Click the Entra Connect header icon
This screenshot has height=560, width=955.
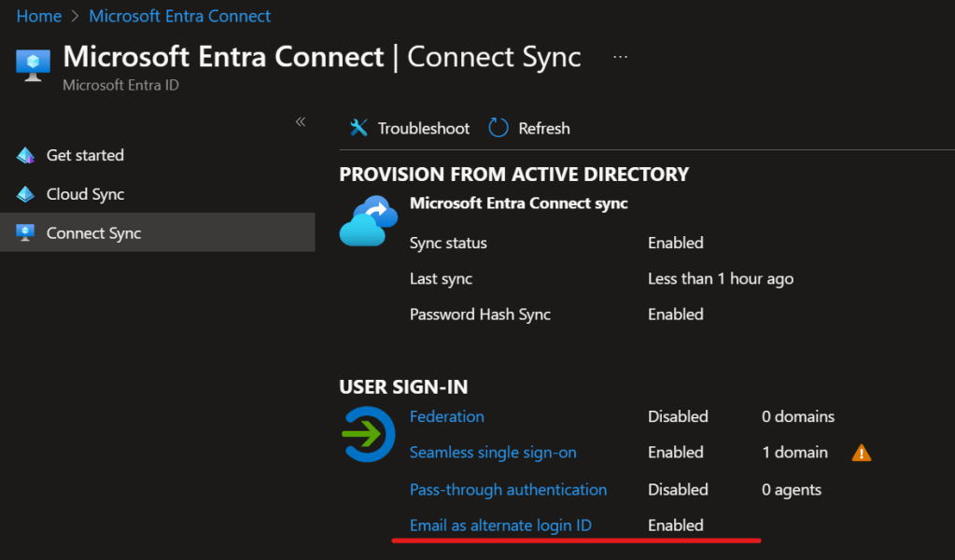(33, 64)
